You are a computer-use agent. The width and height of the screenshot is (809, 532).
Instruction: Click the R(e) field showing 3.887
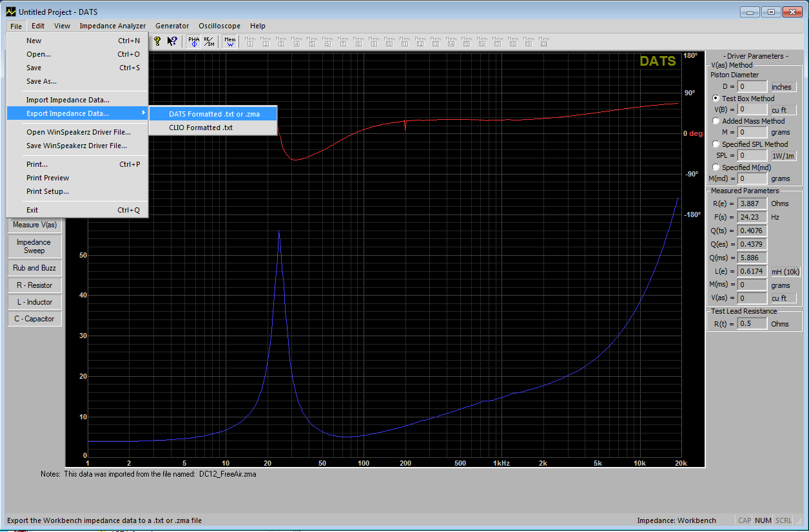tap(752, 204)
